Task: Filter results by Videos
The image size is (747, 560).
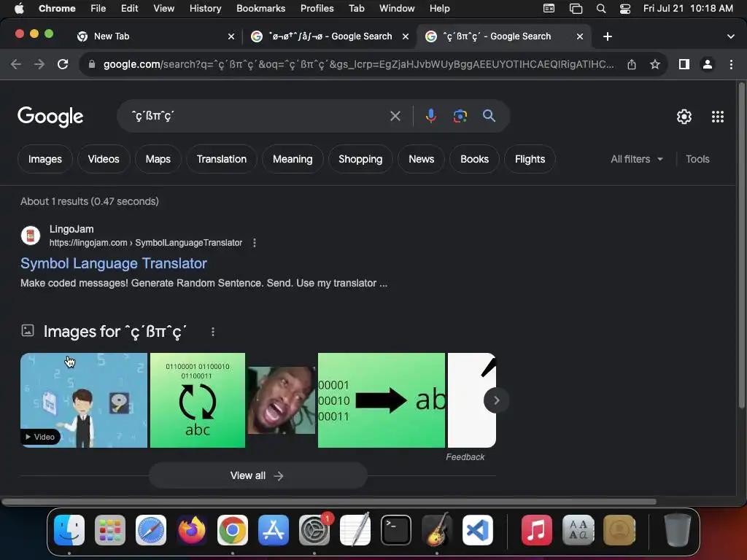Action: click(x=104, y=159)
